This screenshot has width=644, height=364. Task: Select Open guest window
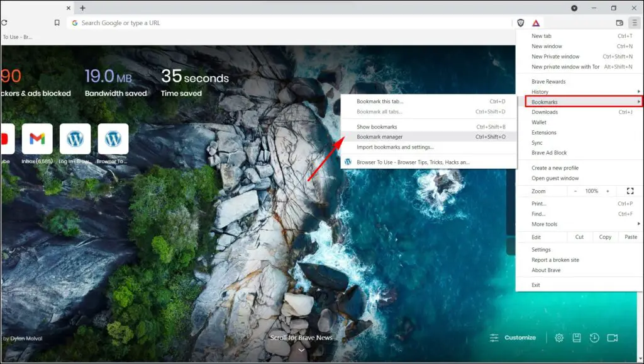click(x=579, y=178)
